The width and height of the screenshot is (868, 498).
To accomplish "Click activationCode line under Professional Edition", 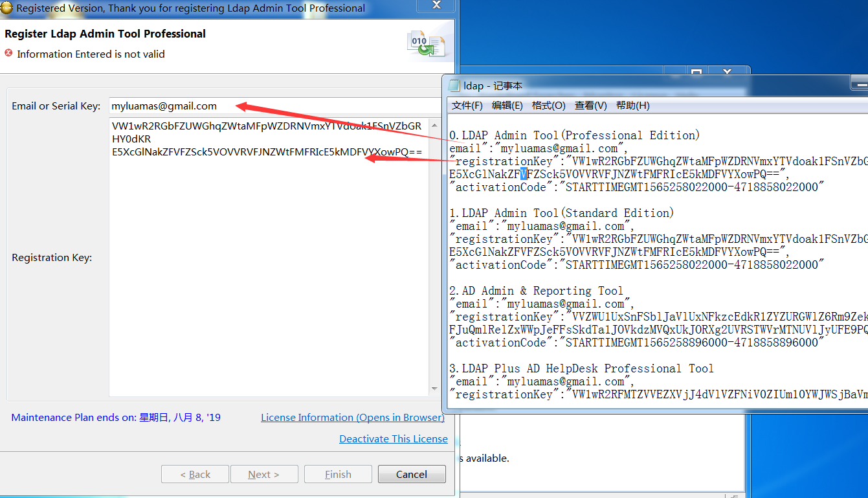I will click(637, 187).
